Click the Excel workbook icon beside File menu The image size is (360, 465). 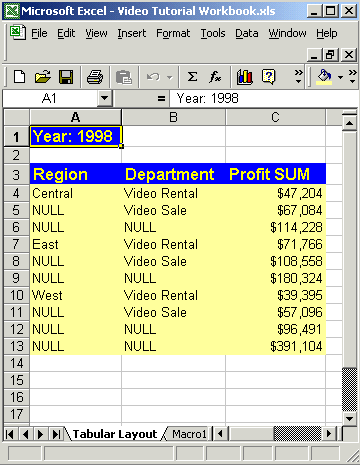coord(18,33)
